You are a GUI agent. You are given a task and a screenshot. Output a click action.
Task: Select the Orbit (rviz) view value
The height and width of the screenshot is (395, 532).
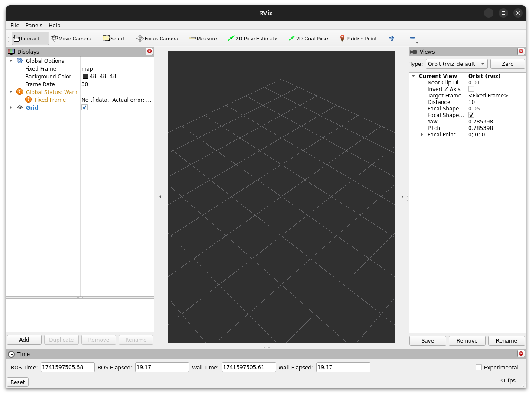484,76
